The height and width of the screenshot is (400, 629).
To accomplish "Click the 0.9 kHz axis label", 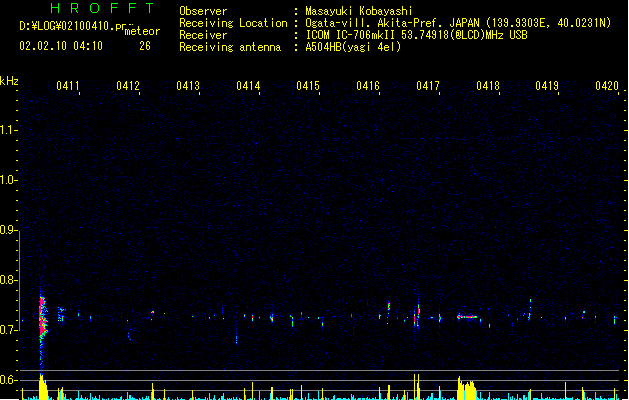I will click(8, 230).
